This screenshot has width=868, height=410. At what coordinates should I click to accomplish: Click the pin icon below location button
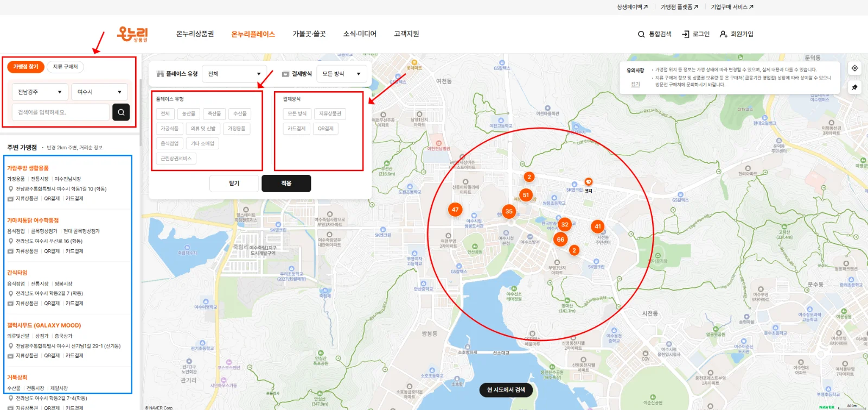[x=854, y=87]
